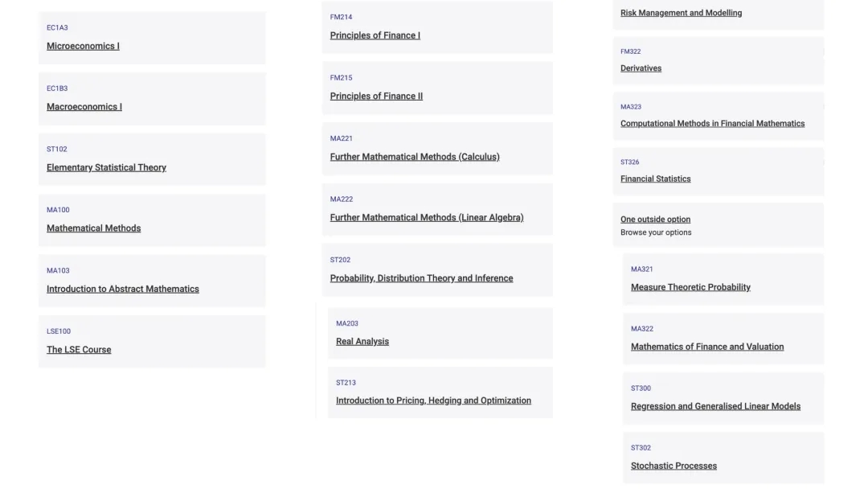Image resolution: width=868 pixels, height=489 pixels.
Task: Open Measure Theoretic Probability course
Action: (x=690, y=287)
